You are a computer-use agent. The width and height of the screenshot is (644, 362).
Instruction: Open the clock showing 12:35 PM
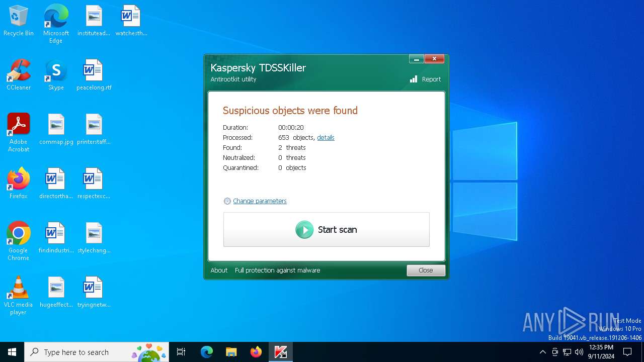pos(601,352)
